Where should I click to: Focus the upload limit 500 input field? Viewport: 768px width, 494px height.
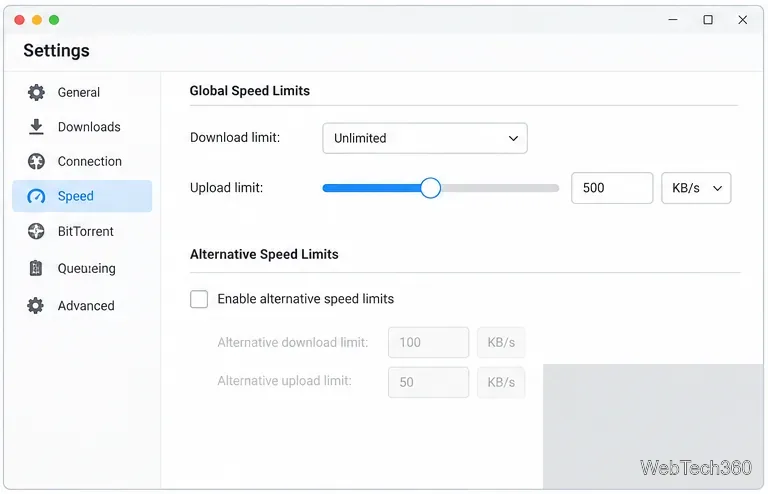tap(612, 188)
